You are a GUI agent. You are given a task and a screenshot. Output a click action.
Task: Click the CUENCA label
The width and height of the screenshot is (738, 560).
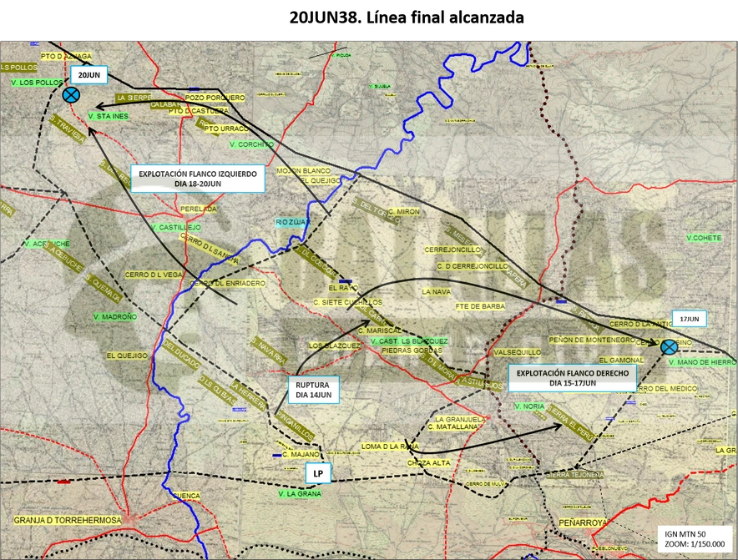click(186, 496)
